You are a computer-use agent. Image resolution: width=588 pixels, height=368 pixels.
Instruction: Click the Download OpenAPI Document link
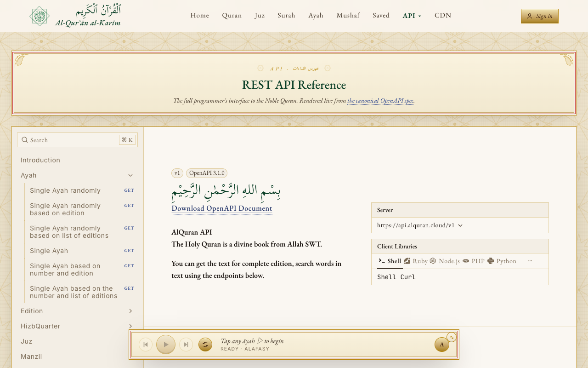[x=222, y=208]
